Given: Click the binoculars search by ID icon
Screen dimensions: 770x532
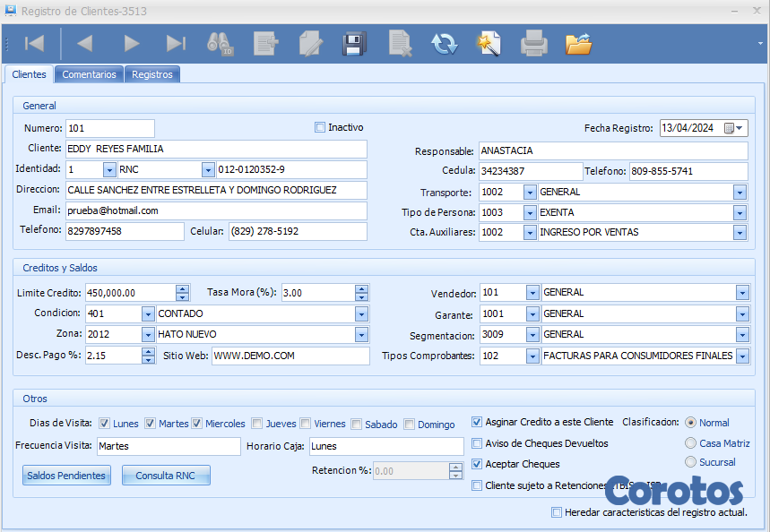Looking at the screenshot, I should coord(221,43).
